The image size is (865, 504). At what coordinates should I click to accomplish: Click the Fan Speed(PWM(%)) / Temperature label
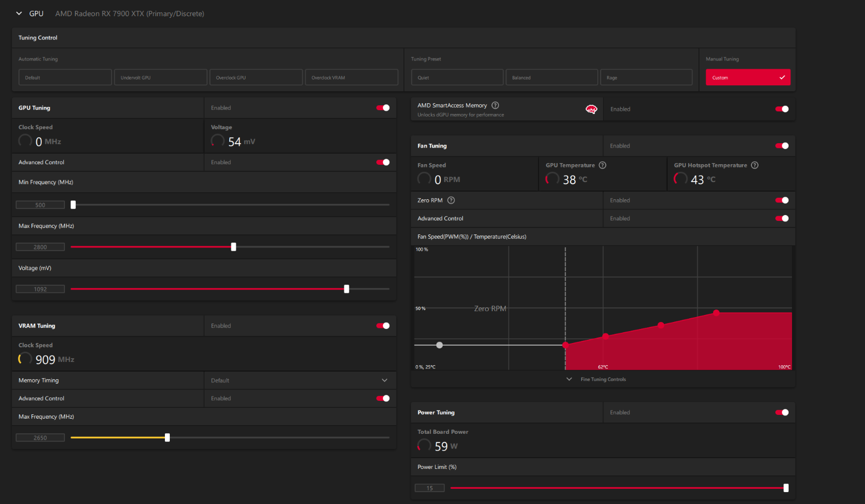[472, 237]
